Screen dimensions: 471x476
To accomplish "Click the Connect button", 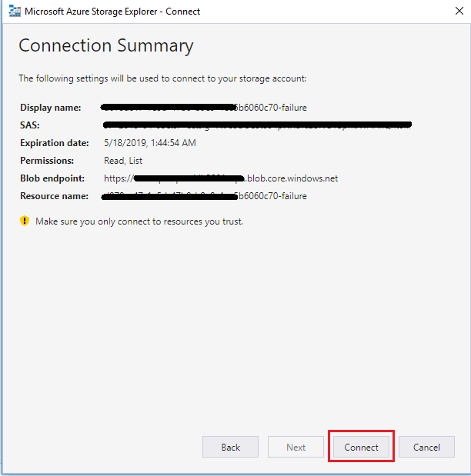I will 361,447.
